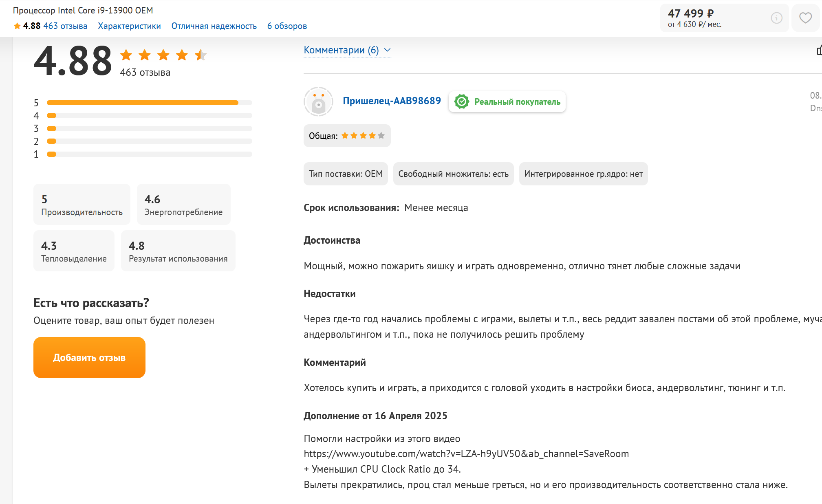Click the Есть что рассказать? heading
The height and width of the screenshot is (504, 822).
point(91,303)
